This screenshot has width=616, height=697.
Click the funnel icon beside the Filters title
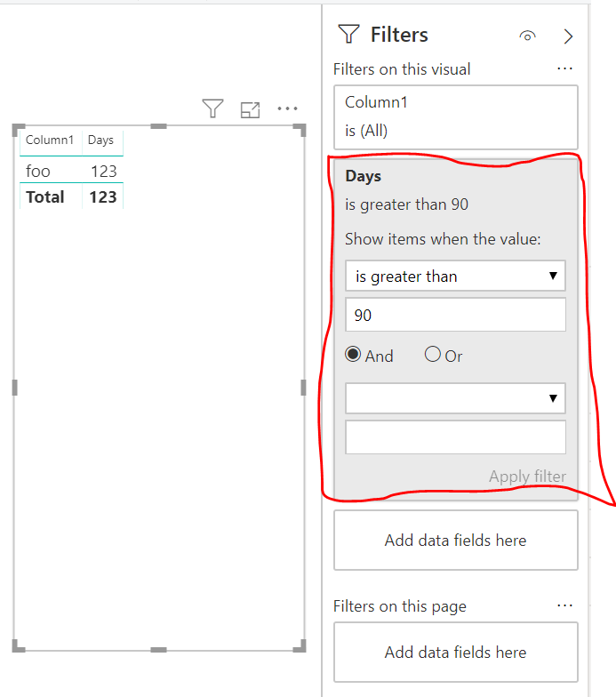(x=348, y=34)
